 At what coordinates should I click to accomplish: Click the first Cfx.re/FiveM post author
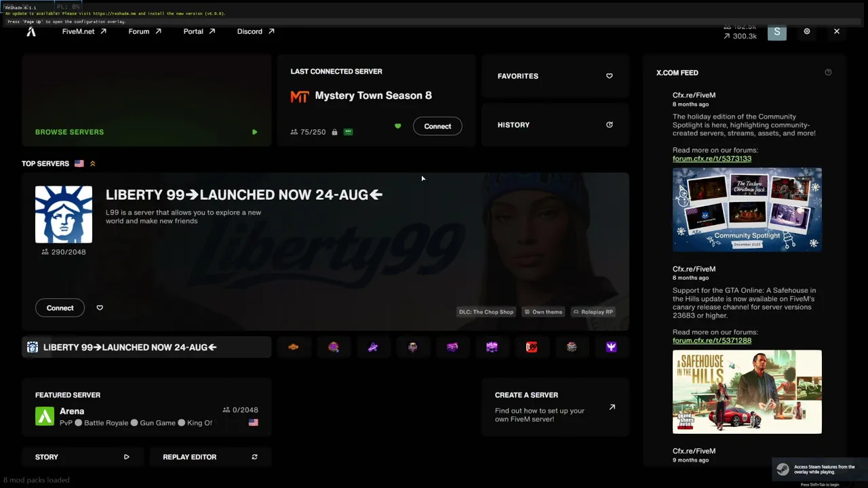[x=694, y=95]
